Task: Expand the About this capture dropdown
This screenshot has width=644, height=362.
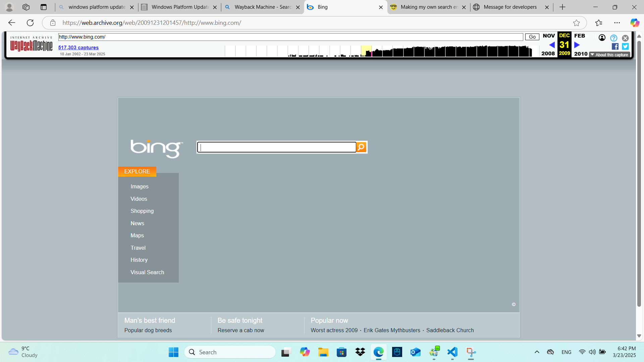Action: tap(609, 55)
